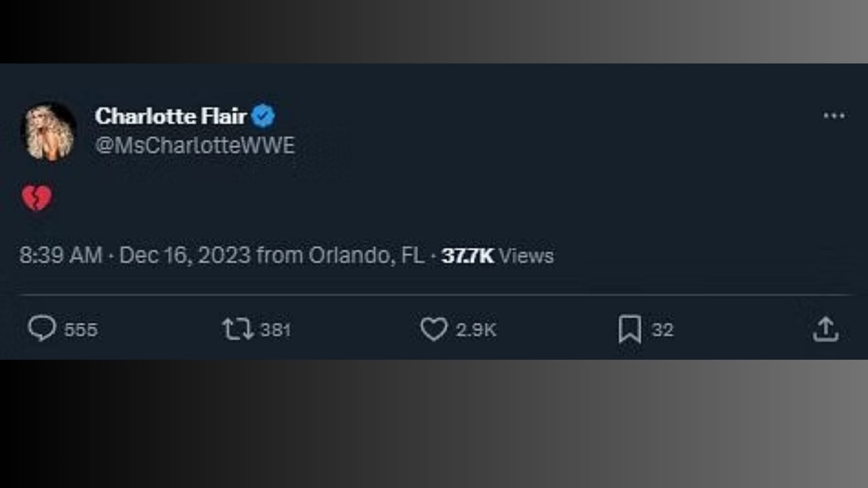
Task: Like the tweet with the heart icon
Action: pyautogui.click(x=434, y=329)
